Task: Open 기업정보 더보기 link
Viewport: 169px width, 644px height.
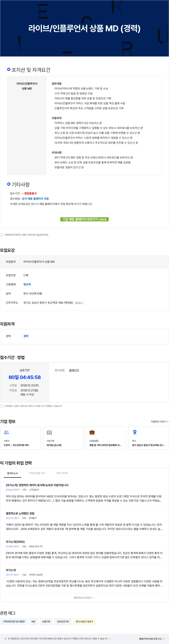Action: point(159,421)
